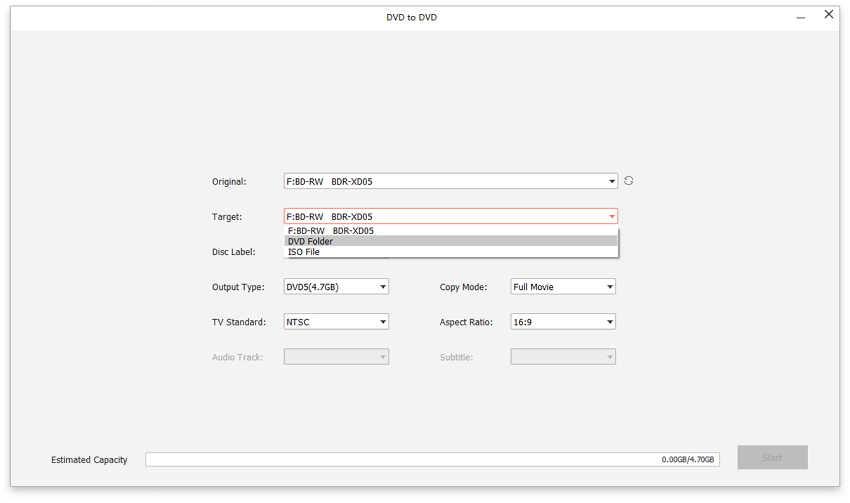
Task: Close the DVD to DVD window
Action: click(828, 15)
